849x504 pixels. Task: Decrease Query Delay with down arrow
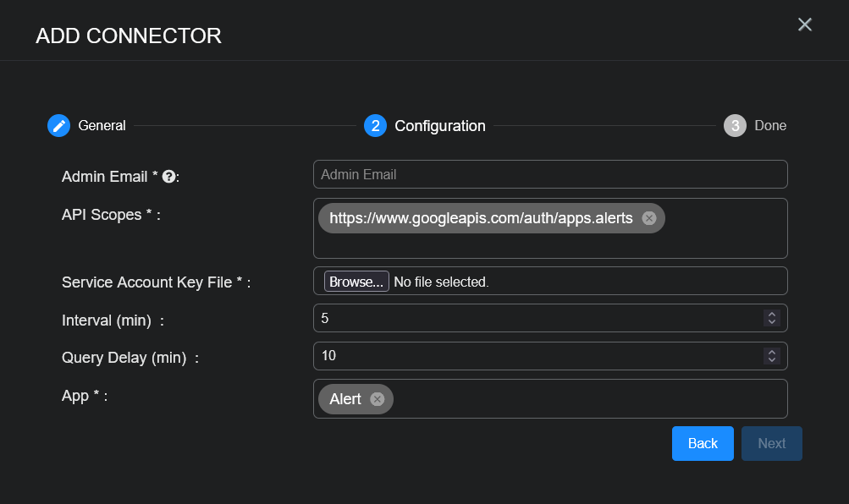tap(771, 359)
